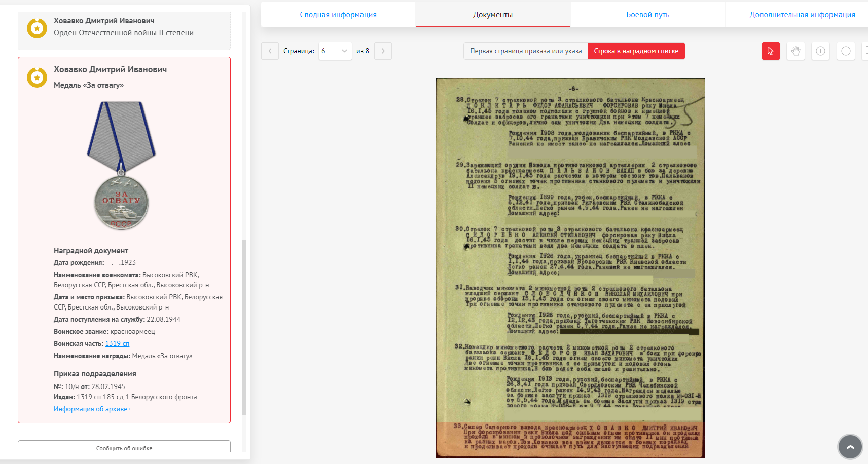Viewport: 868px width, 464px height.
Task: Toggle to Первая страница приказа или указа
Action: pos(526,51)
